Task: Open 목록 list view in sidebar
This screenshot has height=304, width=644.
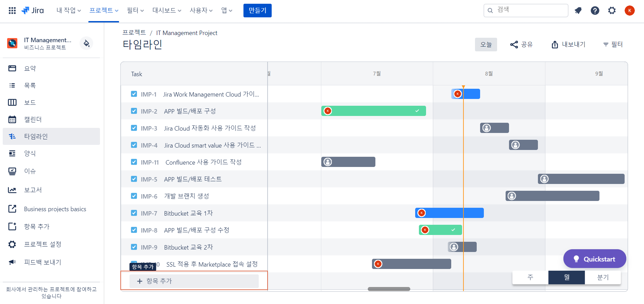Action: 51,85
